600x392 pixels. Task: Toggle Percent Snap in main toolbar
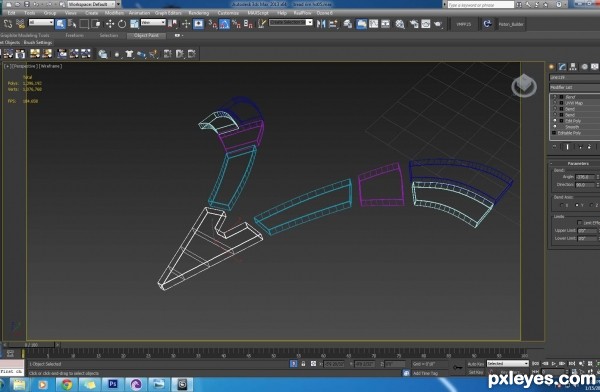coord(236,24)
